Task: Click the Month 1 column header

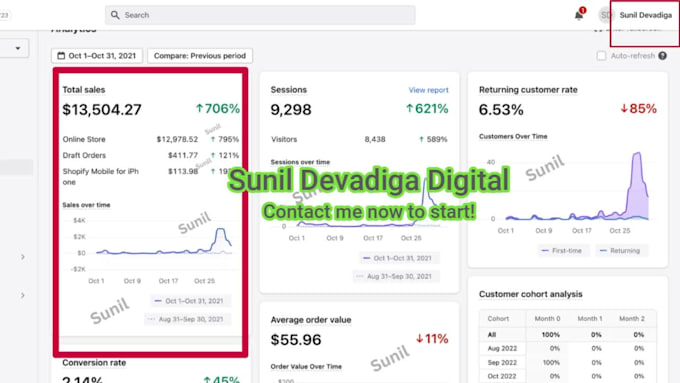Action: pyautogui.click(x=590, y=318)
